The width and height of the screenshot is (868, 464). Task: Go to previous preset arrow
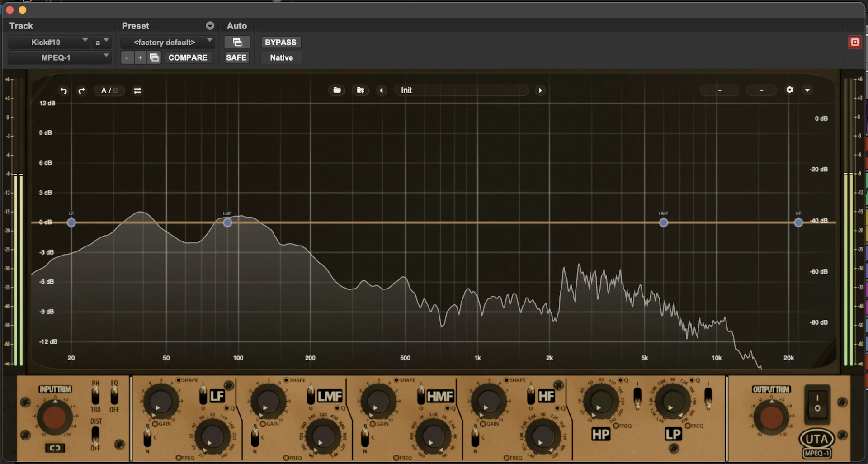click(382, 90)
